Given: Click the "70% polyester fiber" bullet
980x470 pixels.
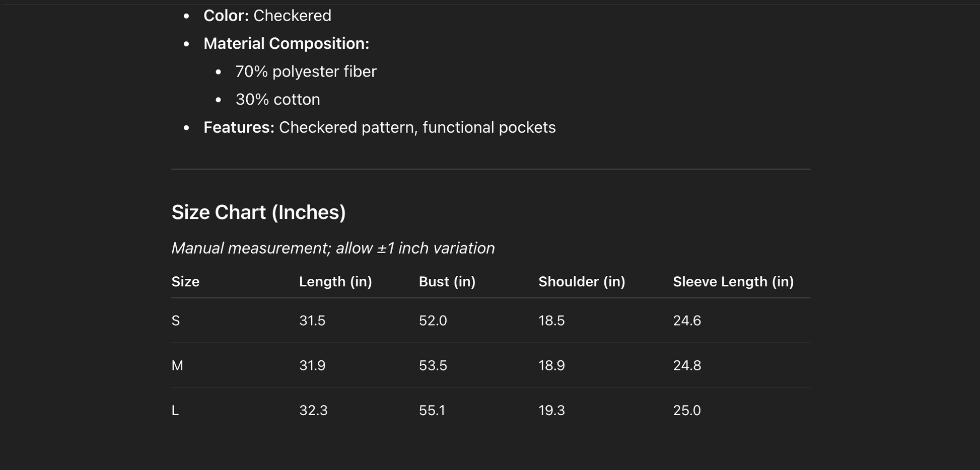Looking at the screenshot, I should point(306,71).
